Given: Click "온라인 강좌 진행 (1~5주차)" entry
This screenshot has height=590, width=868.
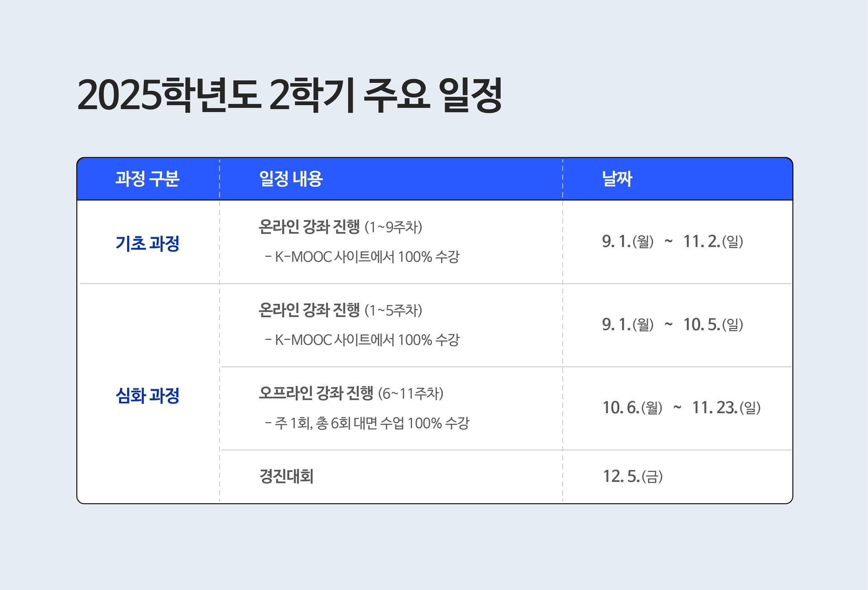Looking at the screenshot, I should 340,310.
